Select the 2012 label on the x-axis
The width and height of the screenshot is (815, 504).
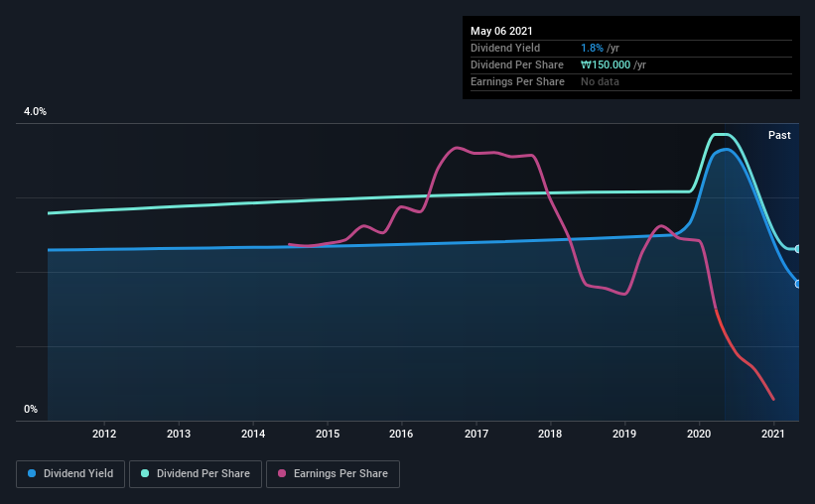[x=104, y=434]
